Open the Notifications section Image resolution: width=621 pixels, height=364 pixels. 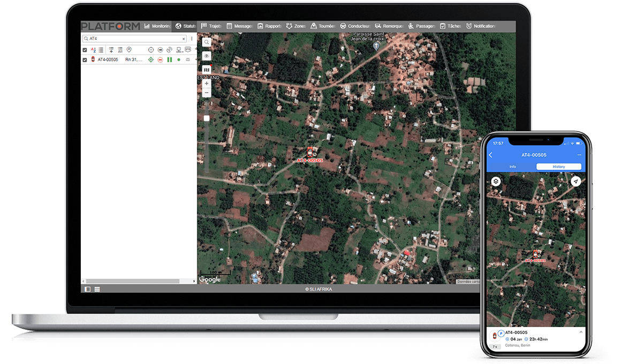click(480, 26)
